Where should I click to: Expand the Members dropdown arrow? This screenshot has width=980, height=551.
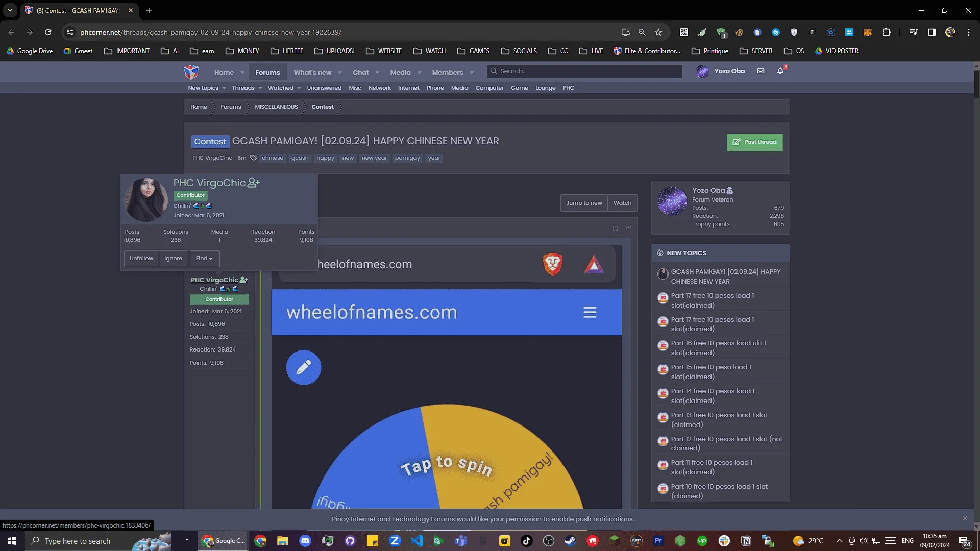(472, 73)
